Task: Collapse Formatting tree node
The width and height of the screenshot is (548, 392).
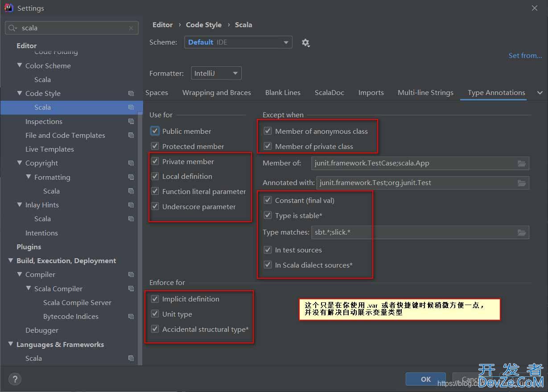Action: coord(29,177)
